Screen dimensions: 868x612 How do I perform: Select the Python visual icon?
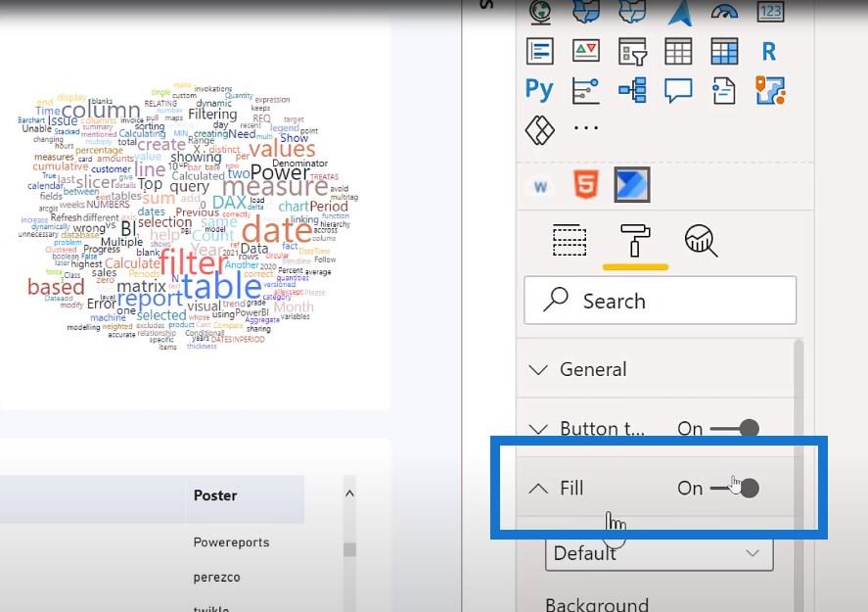pyautogui.click(x=539, y=90)
